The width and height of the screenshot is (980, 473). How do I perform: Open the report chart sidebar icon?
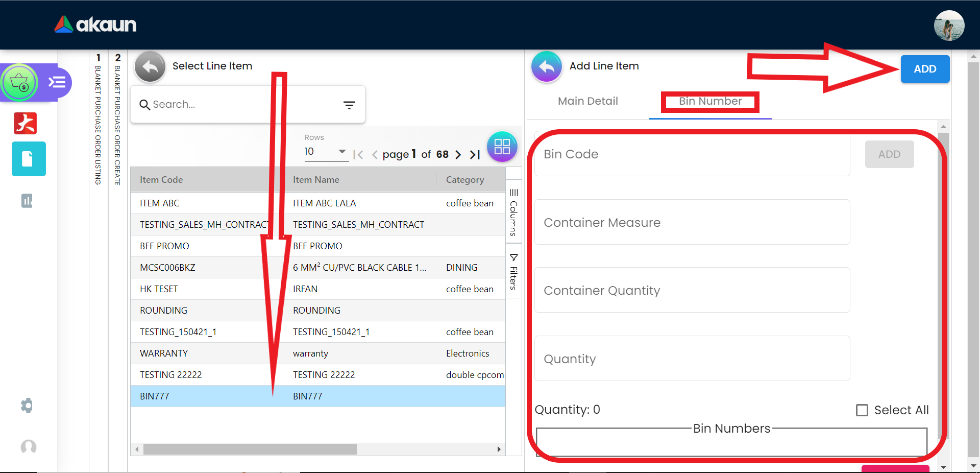[x=27, y=201]
